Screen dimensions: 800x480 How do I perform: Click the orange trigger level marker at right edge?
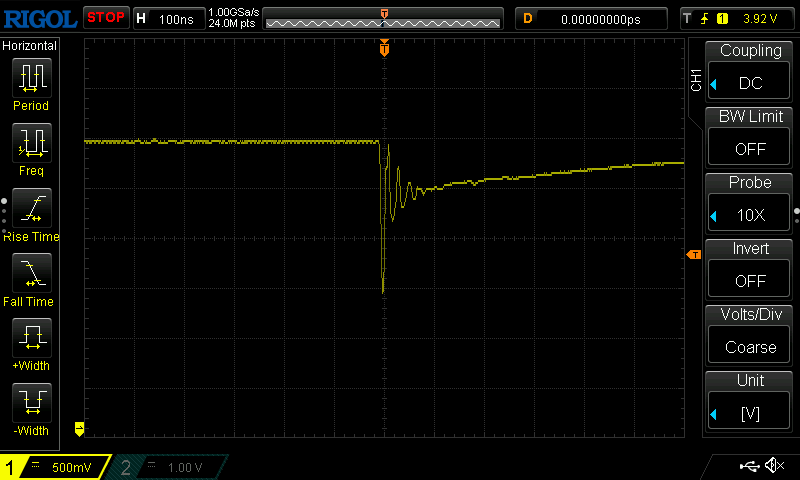(x=694, y=255)
